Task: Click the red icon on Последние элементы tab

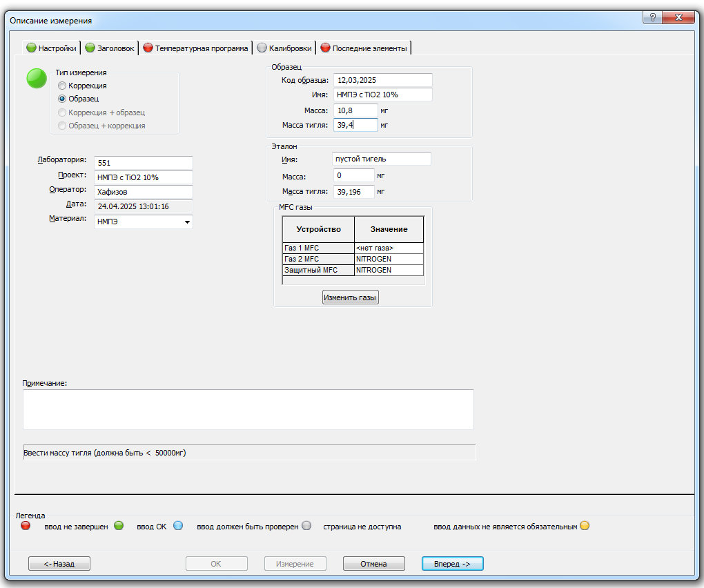Action: click(325, 48)
